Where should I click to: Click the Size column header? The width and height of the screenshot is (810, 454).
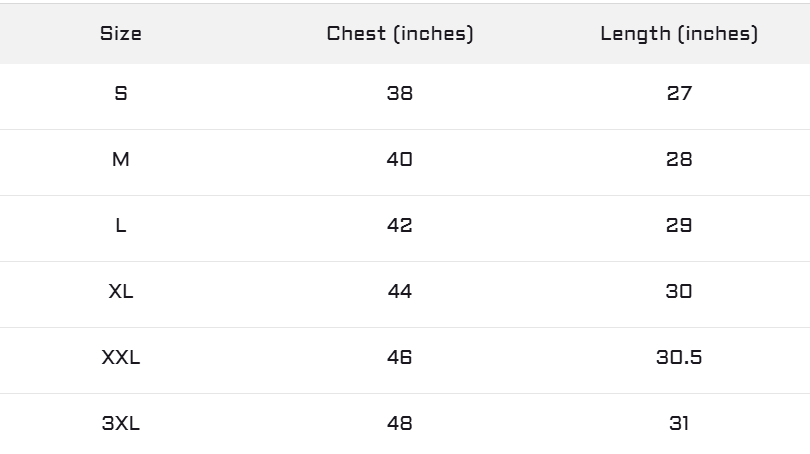120,34
